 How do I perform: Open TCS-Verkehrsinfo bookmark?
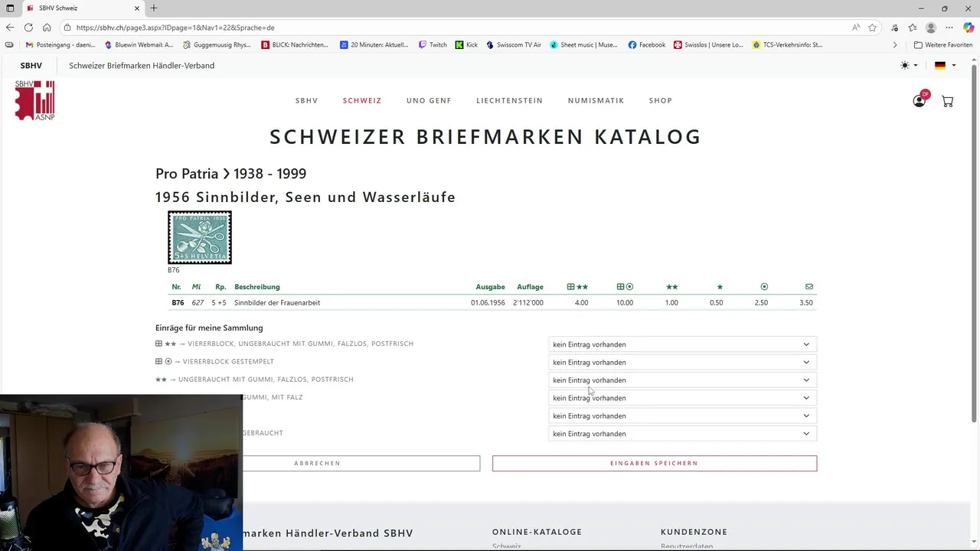[x=787, y=45]
